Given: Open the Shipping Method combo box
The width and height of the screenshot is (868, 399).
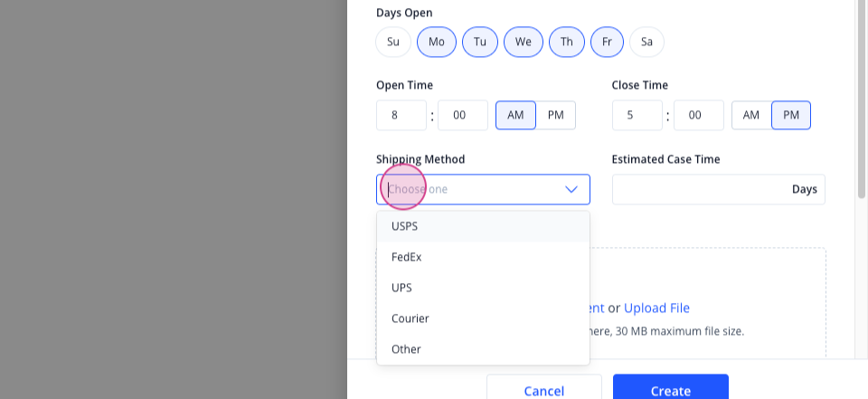Looking at the screenshot, I should tap(483, 189).
